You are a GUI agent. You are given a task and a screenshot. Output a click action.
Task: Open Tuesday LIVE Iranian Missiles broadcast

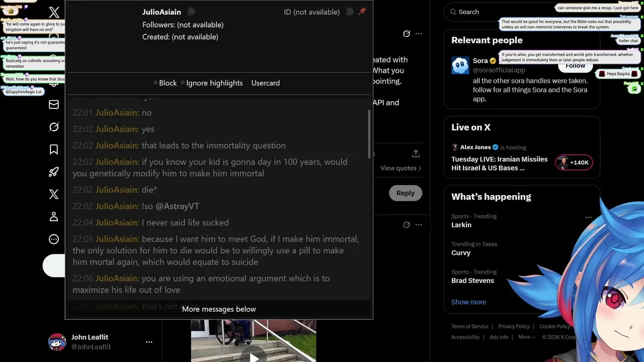coord(500,163)
